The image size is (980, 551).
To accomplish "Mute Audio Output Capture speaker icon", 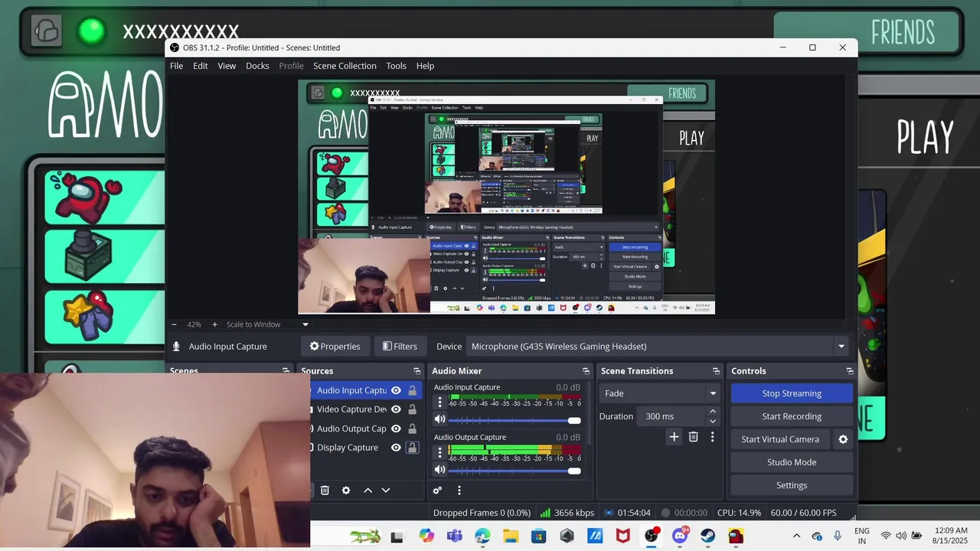I will 439,469.
